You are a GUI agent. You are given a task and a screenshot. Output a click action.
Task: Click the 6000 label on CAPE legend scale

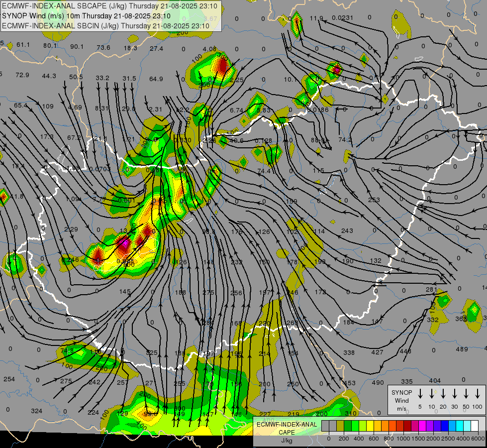[479, 439]
